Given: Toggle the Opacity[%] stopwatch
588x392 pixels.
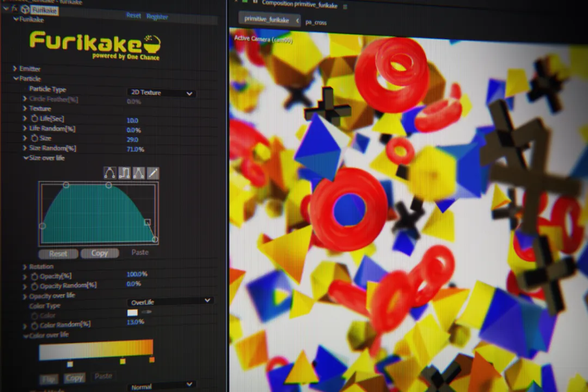Looking at the screenshot, I should (34, 277).
